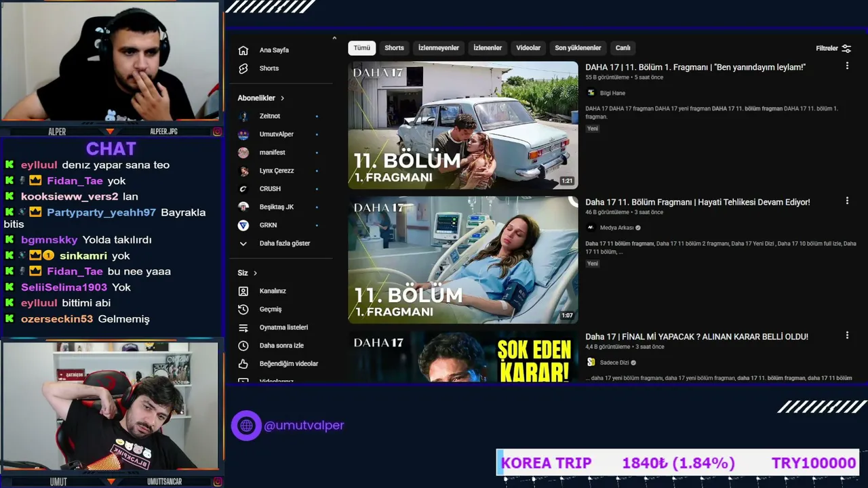
Task: Open the Ana Sayfa home icon
Action: tap(243, 50)
